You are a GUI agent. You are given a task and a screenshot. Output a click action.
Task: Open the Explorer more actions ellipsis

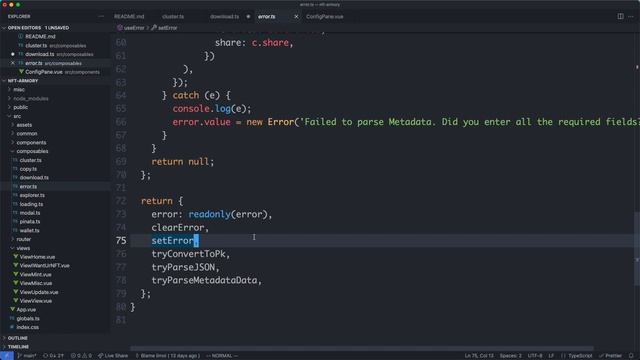click(x=101, y=16)
